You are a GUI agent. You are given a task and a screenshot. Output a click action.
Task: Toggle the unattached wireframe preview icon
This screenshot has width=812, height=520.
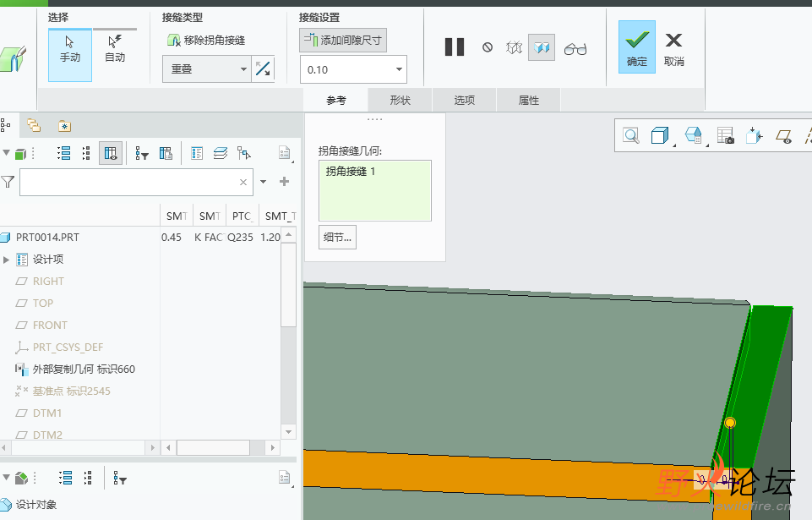coord(515,47)
